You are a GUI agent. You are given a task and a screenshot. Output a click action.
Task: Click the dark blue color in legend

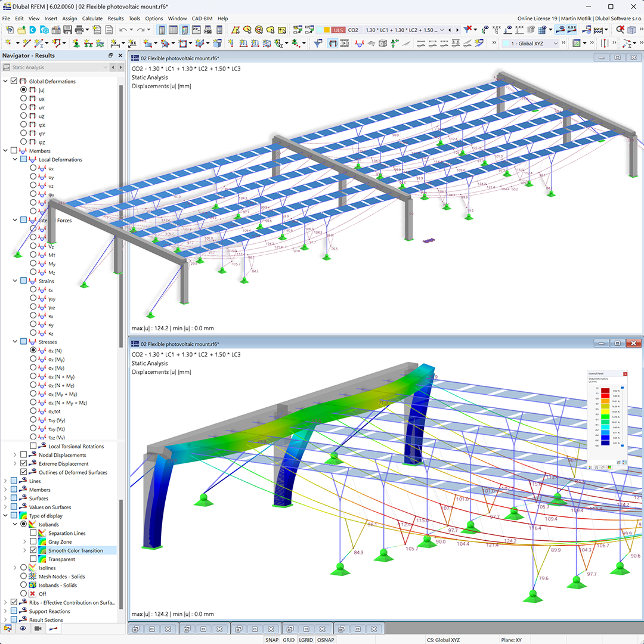[605, 442]
